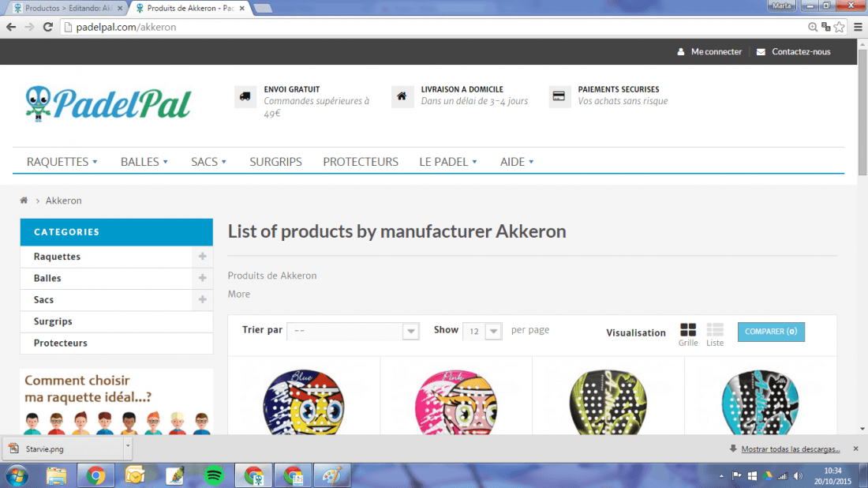Close the Produits de Akkeron tab
Image resolution: width=868 pixels, height=488 pixels.
[x=242, y=9]
